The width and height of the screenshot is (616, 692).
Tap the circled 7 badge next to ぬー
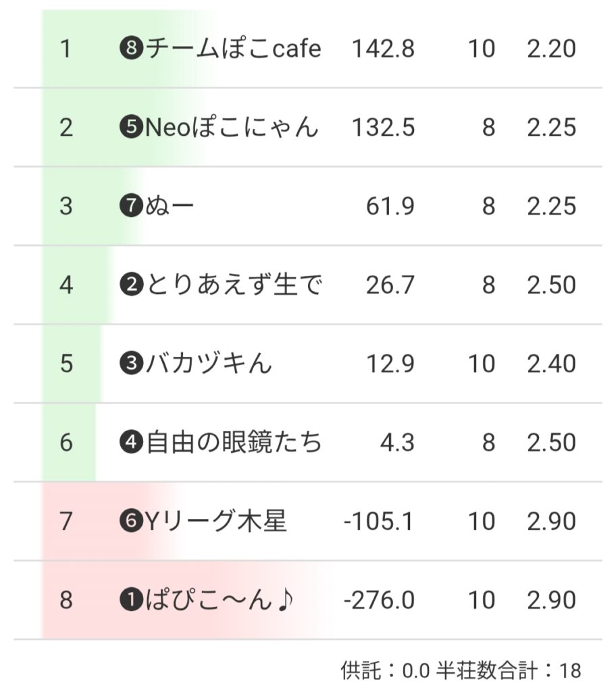click(x=131, y=206)
